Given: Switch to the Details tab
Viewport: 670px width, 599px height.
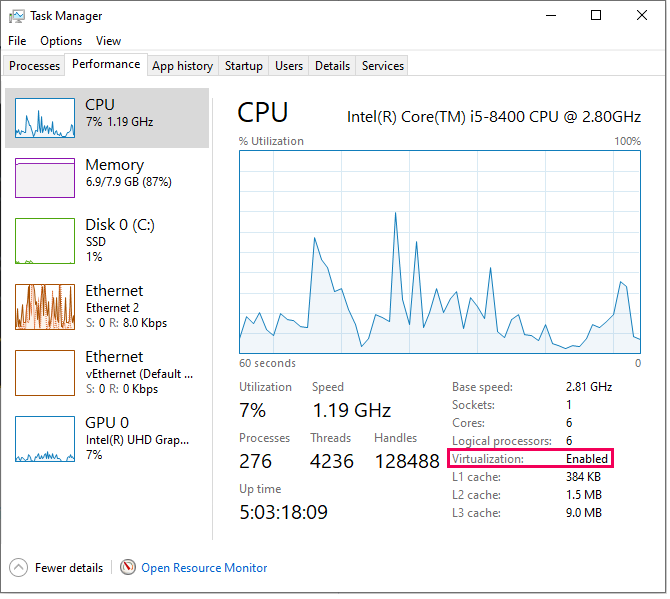Looking at the screenshot, I should (332, 66).
